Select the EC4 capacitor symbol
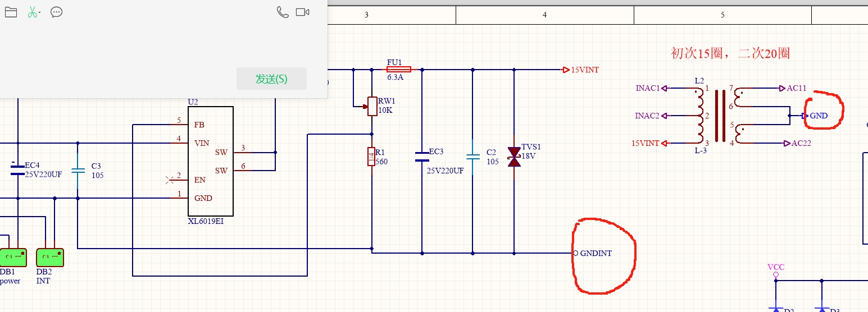This screenshot has height=312, width=868. point(17,170)
